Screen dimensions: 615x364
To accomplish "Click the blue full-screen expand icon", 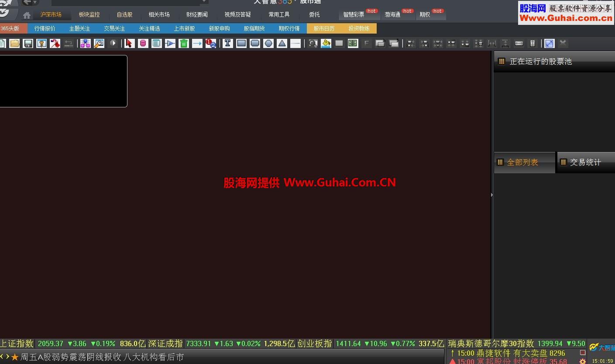I will (x=550, y=43).
